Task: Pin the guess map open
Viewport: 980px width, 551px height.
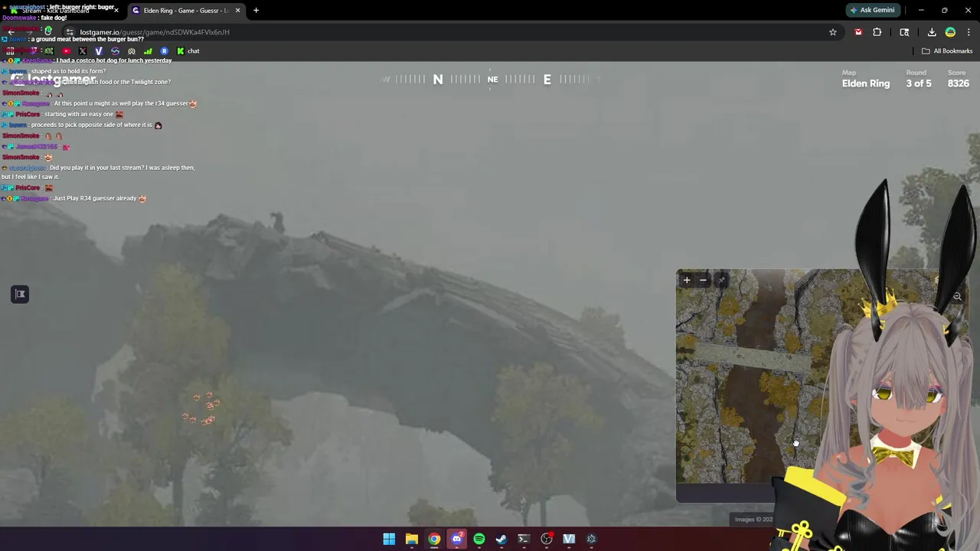Action: click(720, 280)
